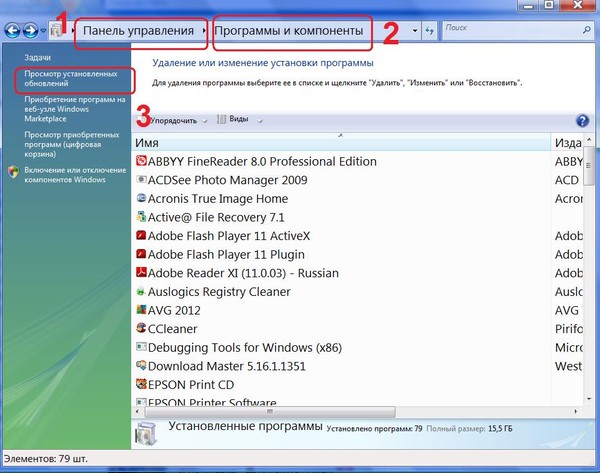Select "CCleaner" entry in the list
This screenshot has height=473, width=600.
pos(173,329)
